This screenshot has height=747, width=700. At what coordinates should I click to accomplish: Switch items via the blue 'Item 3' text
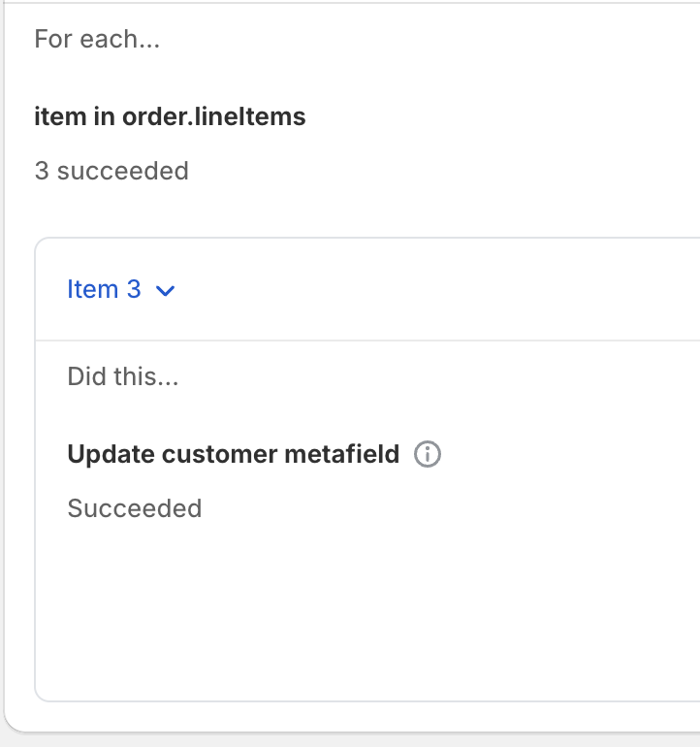point(104,289)
